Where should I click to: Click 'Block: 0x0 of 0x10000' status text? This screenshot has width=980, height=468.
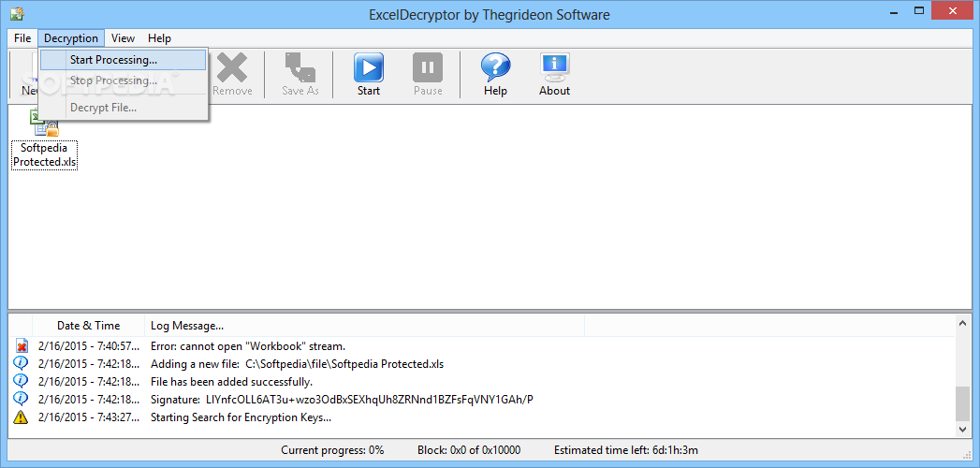[x=469, y=450]
